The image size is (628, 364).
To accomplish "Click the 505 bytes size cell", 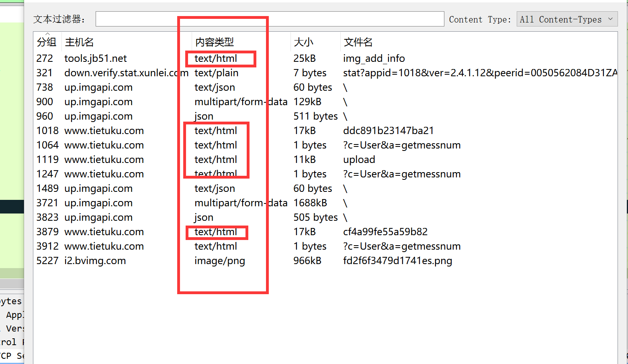I will pyautogui.click(x=315, y=218).
